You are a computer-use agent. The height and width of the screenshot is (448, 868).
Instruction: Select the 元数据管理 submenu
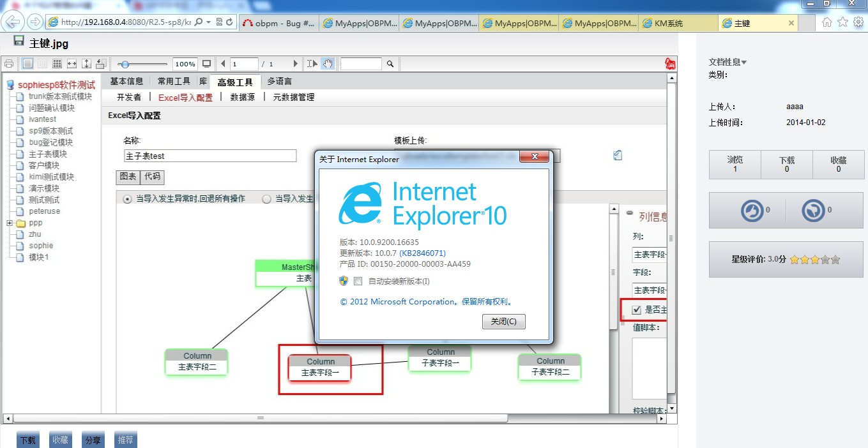[x=294, y=97]
